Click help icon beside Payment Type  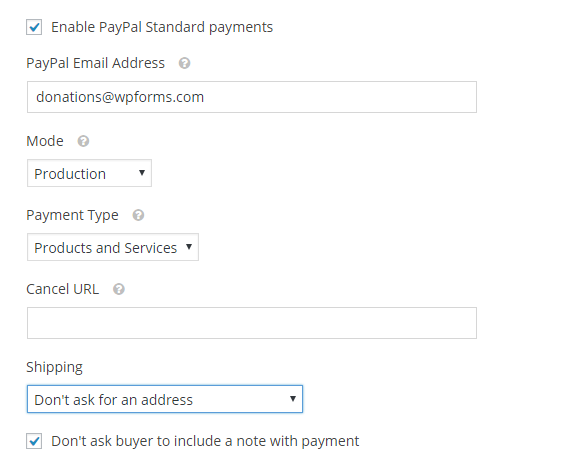tap(138, 215)
